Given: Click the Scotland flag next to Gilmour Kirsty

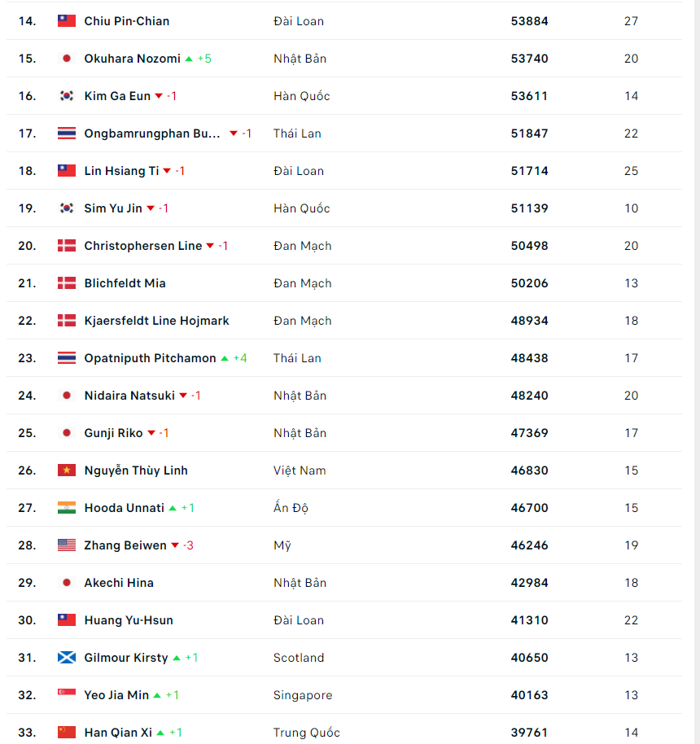Looking at the screenshot, I should [x=67, y=658].
